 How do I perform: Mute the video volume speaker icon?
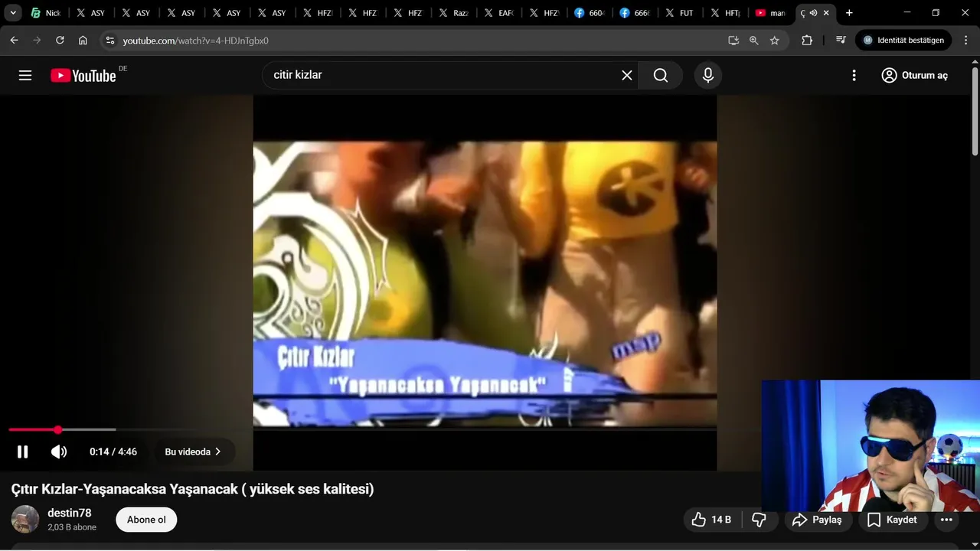(x=59, y=452)
